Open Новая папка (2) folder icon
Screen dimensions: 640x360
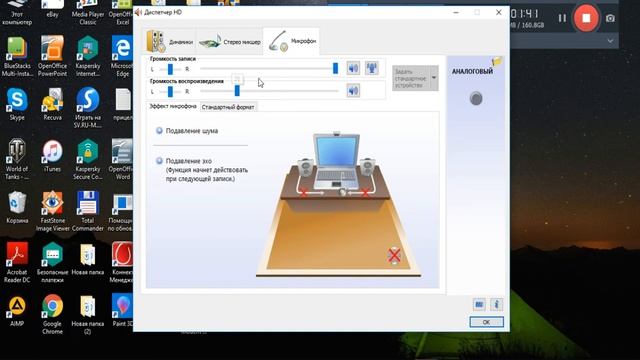87,314
